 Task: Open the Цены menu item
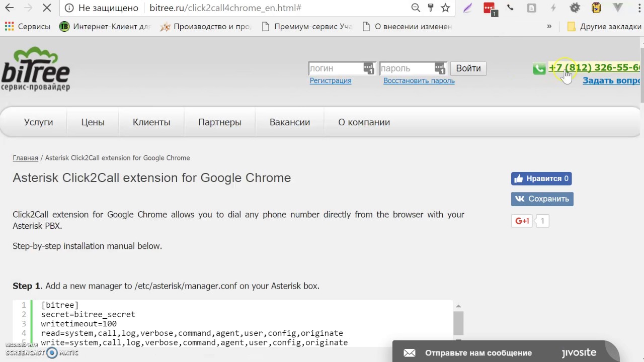[93, 122]
